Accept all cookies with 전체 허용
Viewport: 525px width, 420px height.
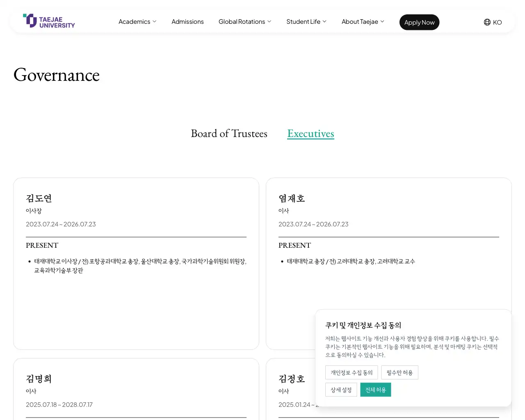375,390
